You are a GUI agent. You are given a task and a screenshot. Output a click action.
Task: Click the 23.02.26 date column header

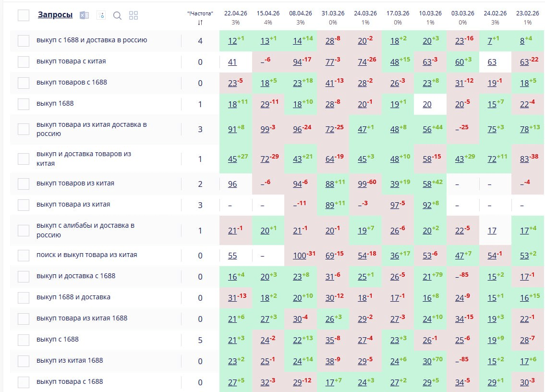[x=528, y=13]
